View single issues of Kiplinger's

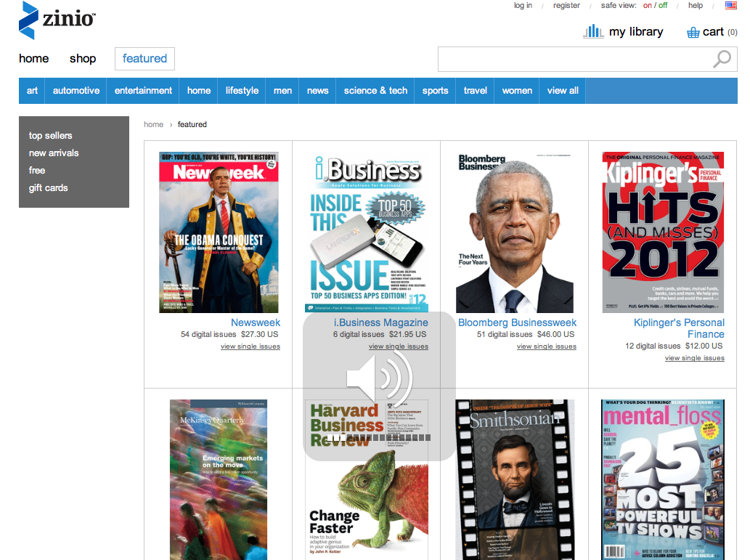695,357
